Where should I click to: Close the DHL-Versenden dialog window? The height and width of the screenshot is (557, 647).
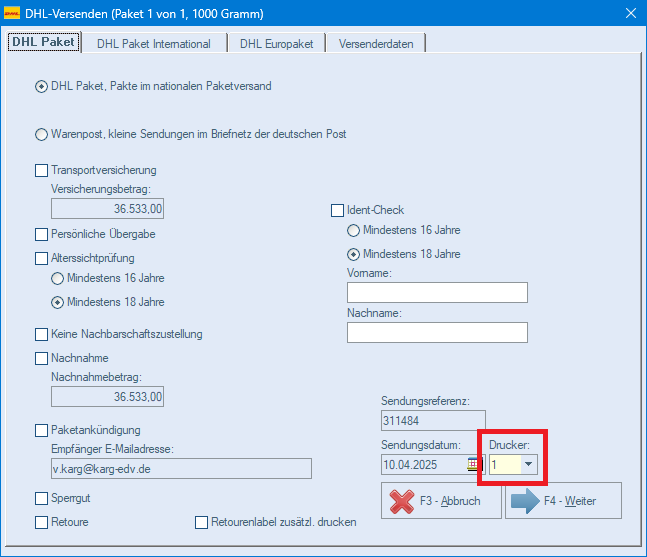coord(630,13)
